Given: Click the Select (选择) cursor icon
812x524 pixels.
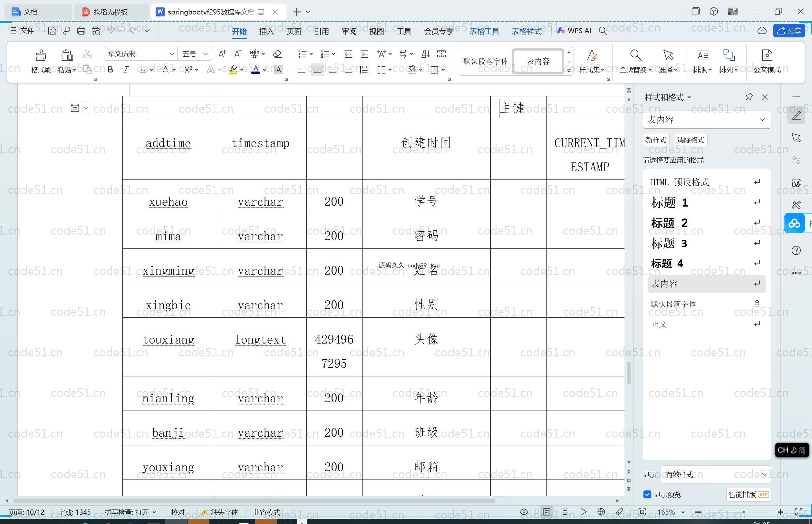Looking at the screenshot, I should click(668, 55).
